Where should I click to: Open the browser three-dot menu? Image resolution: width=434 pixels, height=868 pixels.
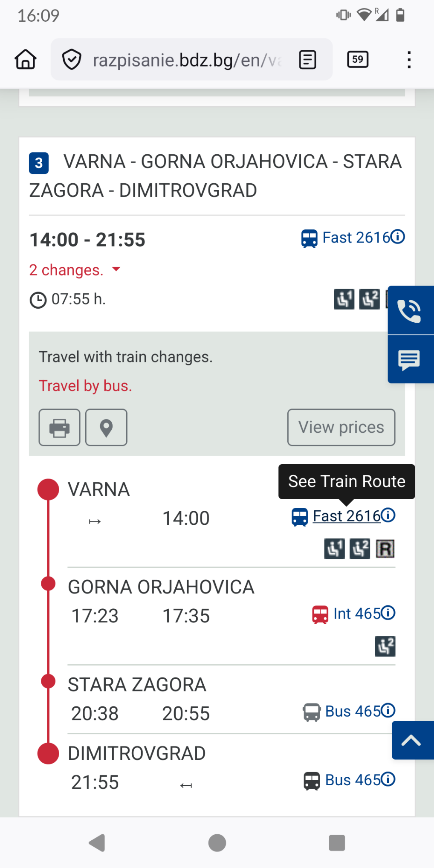point(409,60)
